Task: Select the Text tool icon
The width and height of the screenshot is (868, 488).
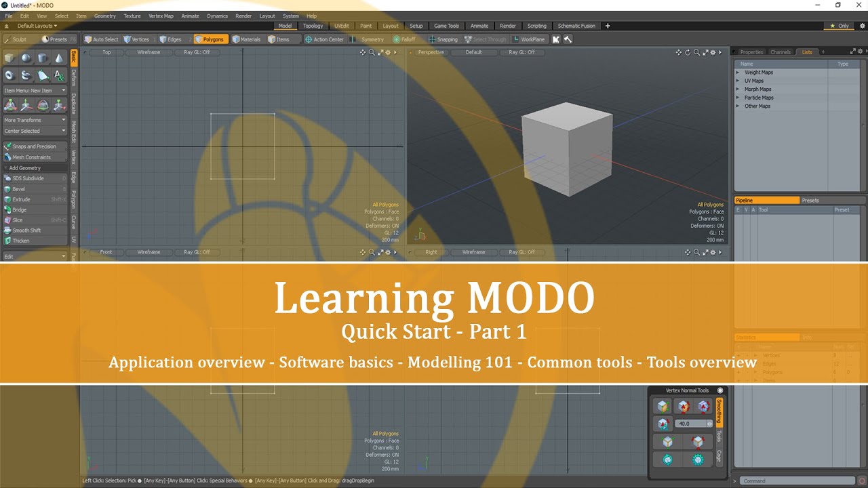Action: (x=59, y=75)
